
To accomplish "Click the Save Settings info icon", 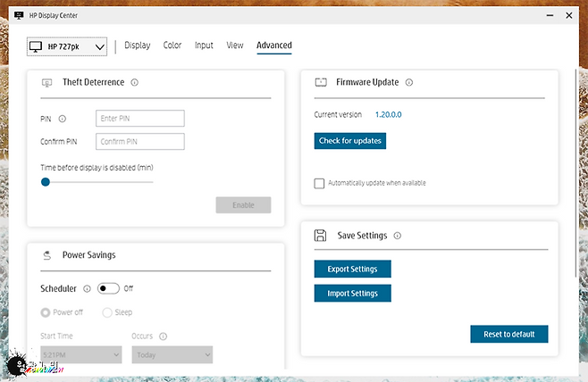I will pos(397,236).
